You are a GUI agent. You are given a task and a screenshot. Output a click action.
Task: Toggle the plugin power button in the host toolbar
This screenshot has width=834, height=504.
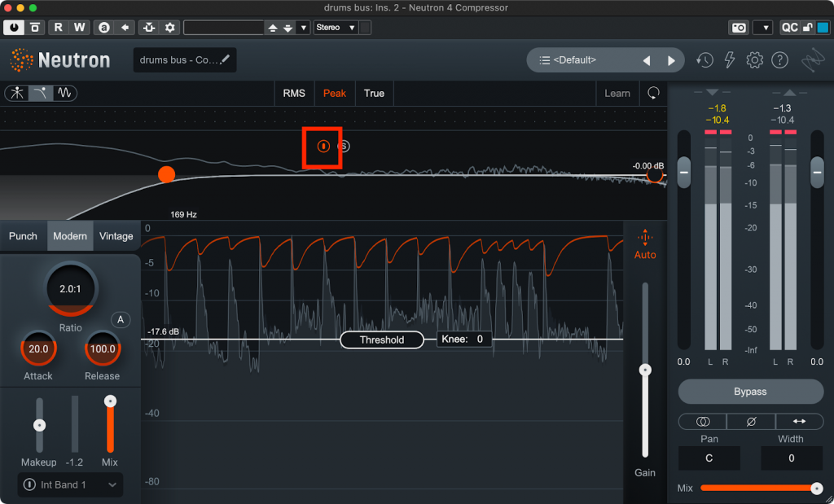[14, 27]
